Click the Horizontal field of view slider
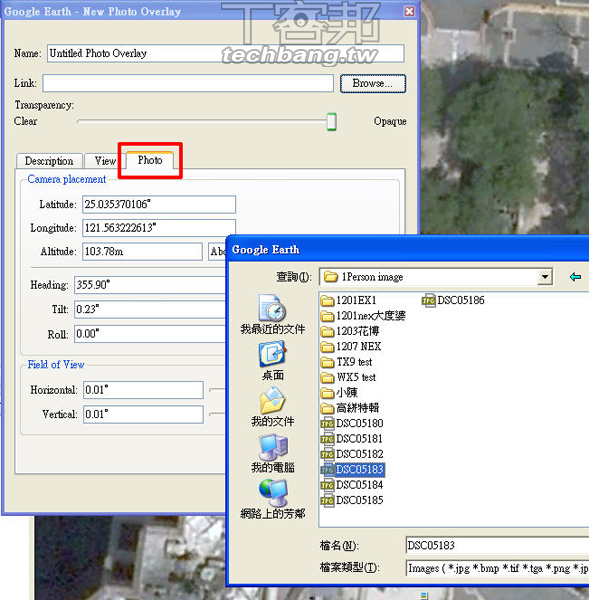 point(217,390)
